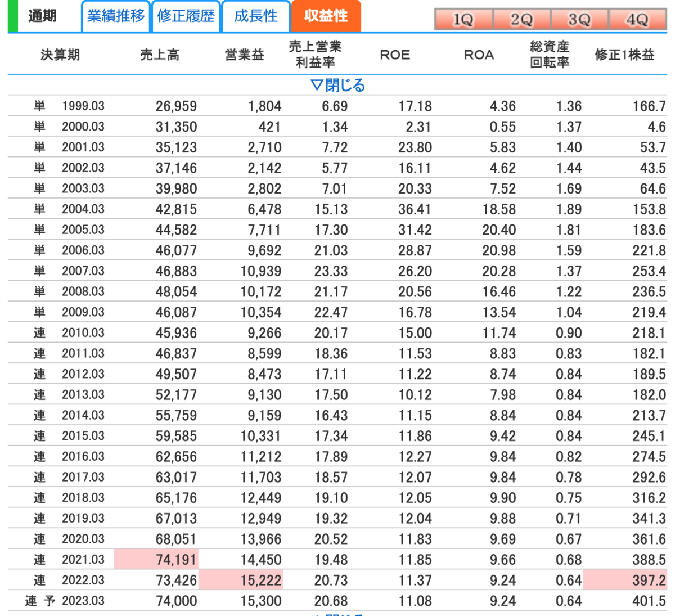Screen dimensions: 675x616
Task: Click ROE value 36.41
Action: pyautogui.click(x=415, y=209)
